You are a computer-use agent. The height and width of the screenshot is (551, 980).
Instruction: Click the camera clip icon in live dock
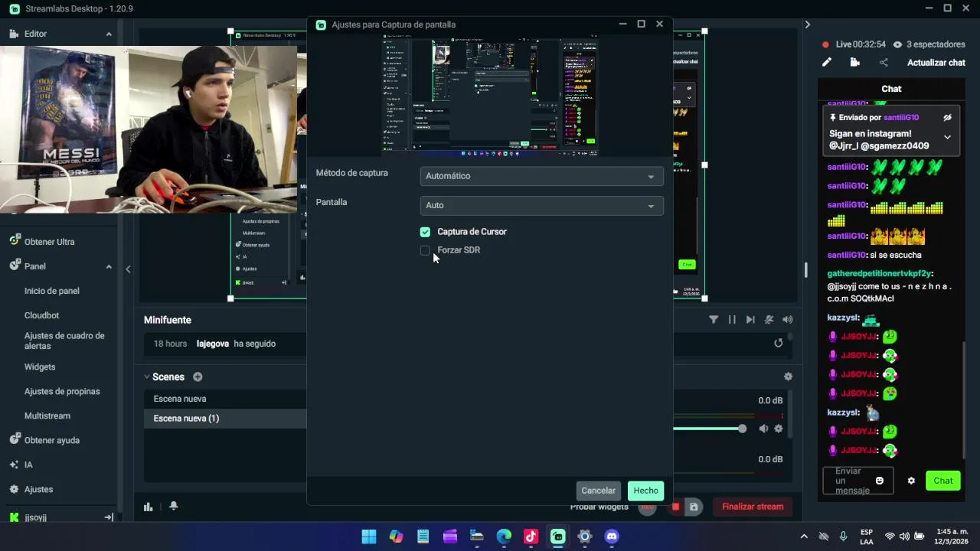pos(855,63)
